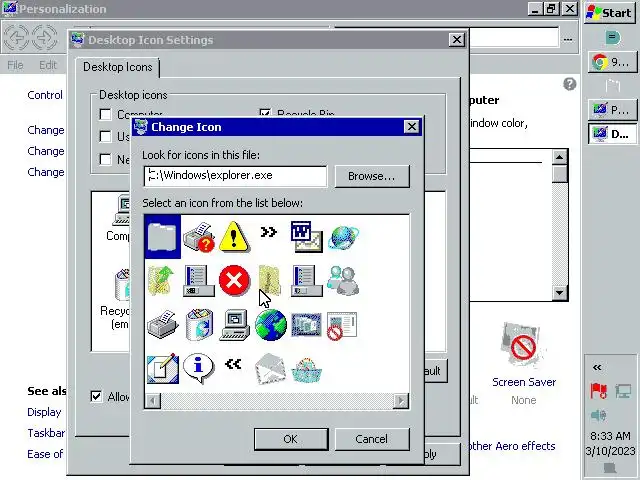Screen dimensions: 640x480
Task: Click the volume speaker tray icon
Action: pos(598,416)
